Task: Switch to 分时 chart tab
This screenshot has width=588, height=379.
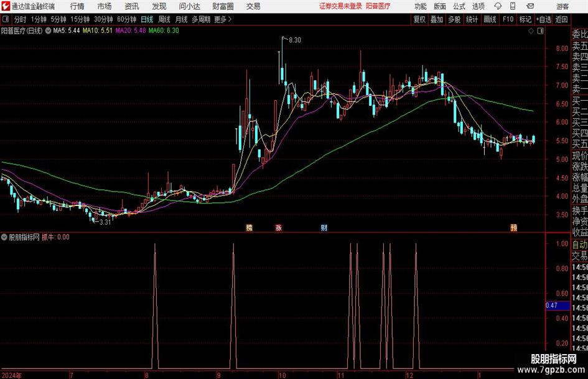Action: click(20, 19)
